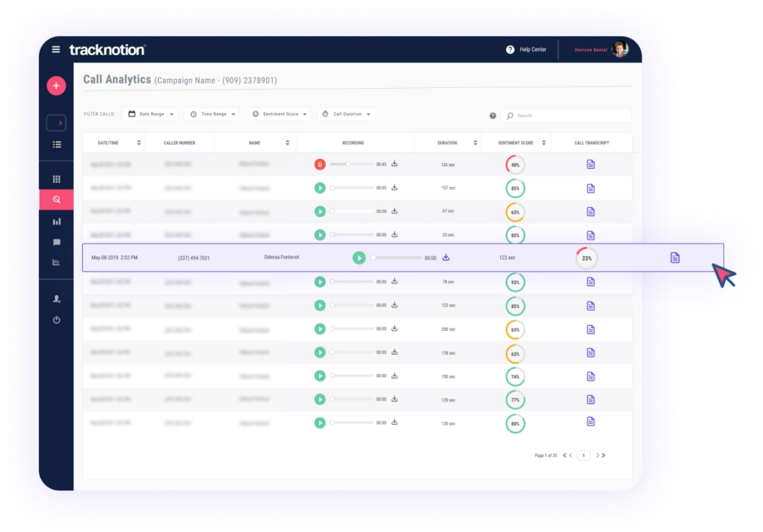763x532 pixels.
Task: Open the chat messages sidebar icon
Action: click(x=57, y=242)
